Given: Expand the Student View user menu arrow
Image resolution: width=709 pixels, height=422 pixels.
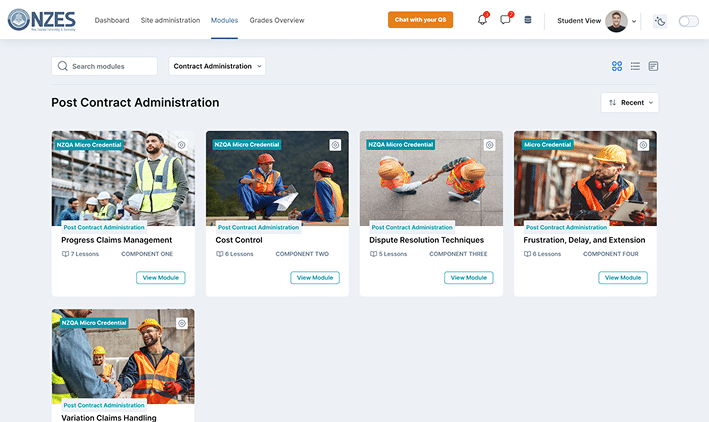Looking at the screenshot, I should click(634, 21).
